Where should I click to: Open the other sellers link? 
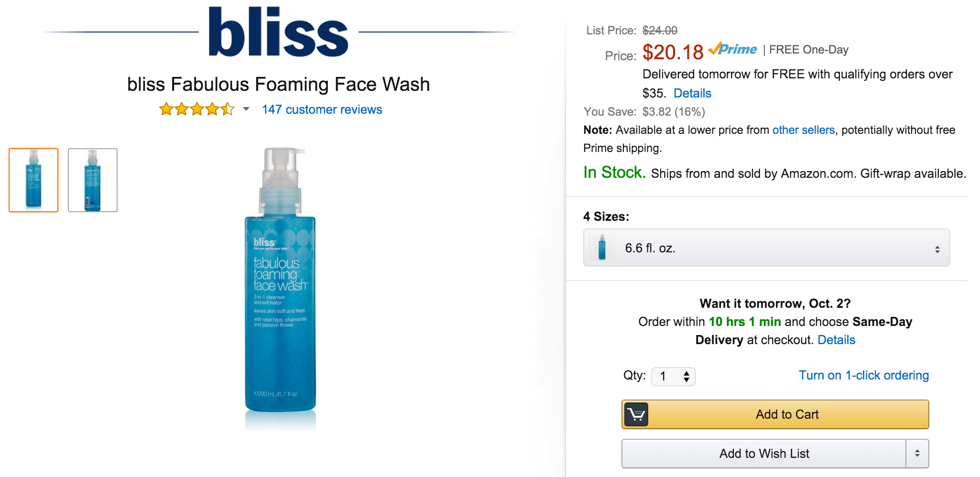(803, 130)
